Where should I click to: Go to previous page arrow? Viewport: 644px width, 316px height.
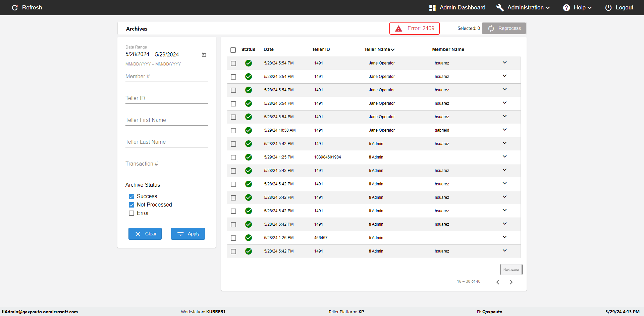(x=498, y=282)
